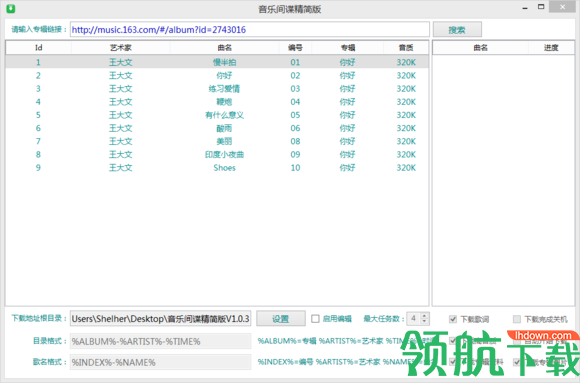Click the %INDEX%-%NAME% song name format field
This screenshot has width=580, height=383.
pos(161,362)
